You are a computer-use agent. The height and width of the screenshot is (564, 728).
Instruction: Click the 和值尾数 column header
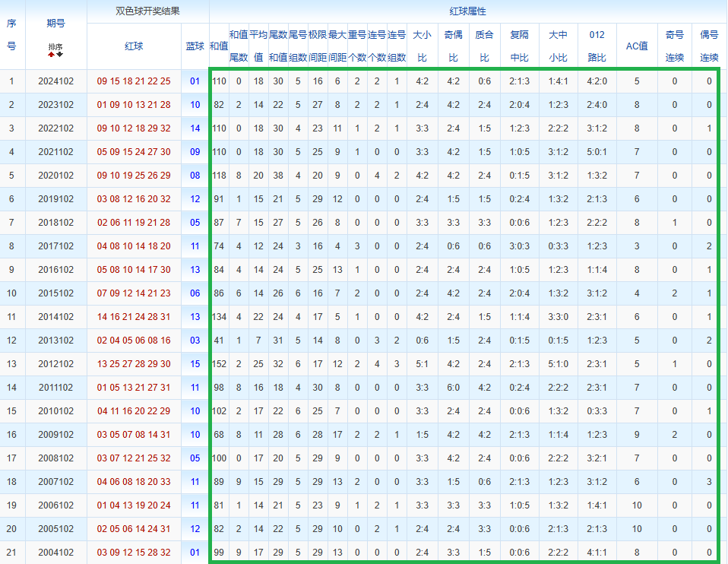(x=239, y=46)
